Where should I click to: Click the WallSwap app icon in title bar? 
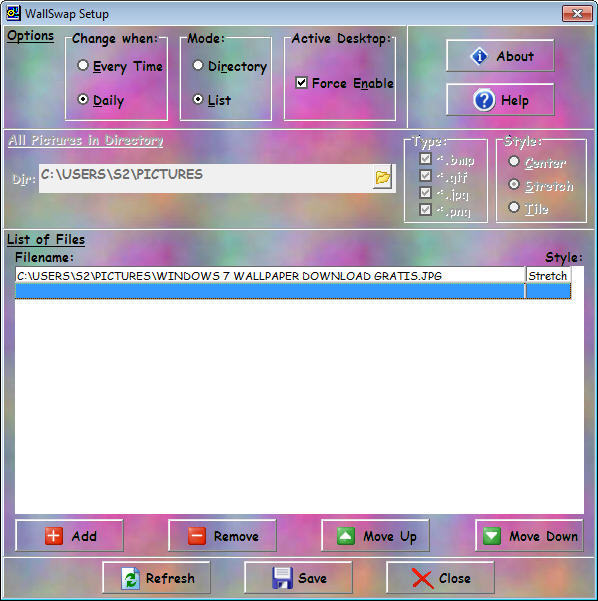coord(14,13)
